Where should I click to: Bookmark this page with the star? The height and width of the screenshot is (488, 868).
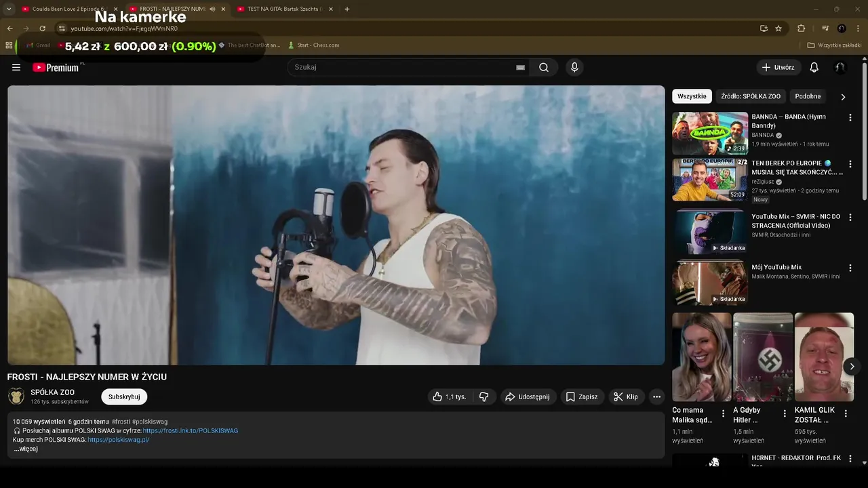point(778,28)
